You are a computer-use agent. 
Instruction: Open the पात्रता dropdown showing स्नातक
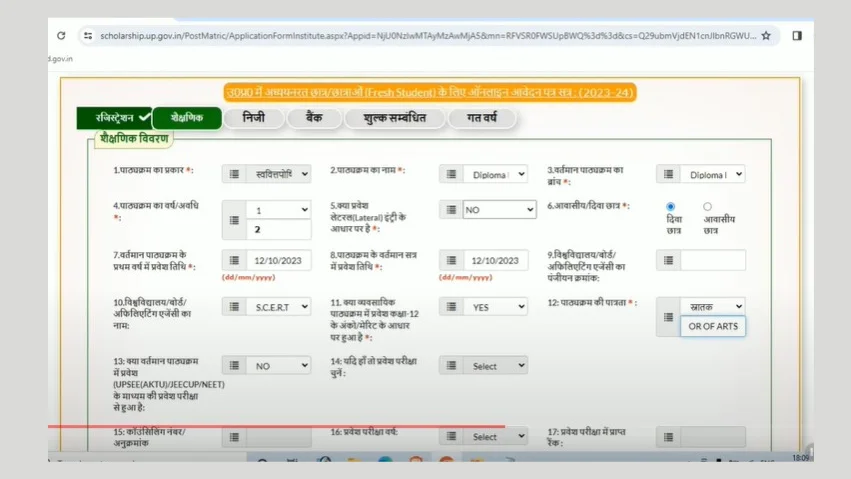pos(713,306)
